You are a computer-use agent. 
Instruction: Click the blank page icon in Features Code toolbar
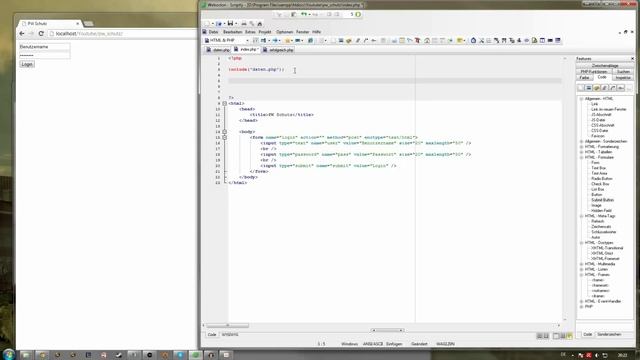click(581, 88)
